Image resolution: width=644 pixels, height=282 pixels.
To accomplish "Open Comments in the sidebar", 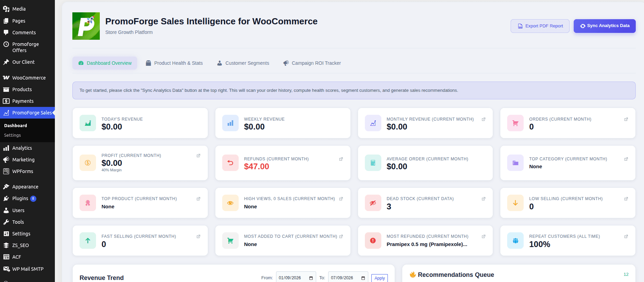I will tap(27, 33).
